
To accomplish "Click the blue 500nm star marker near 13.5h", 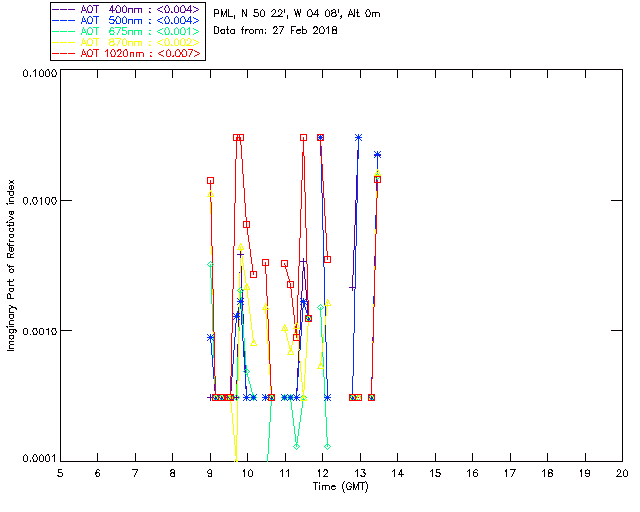I will click(378, 154).
